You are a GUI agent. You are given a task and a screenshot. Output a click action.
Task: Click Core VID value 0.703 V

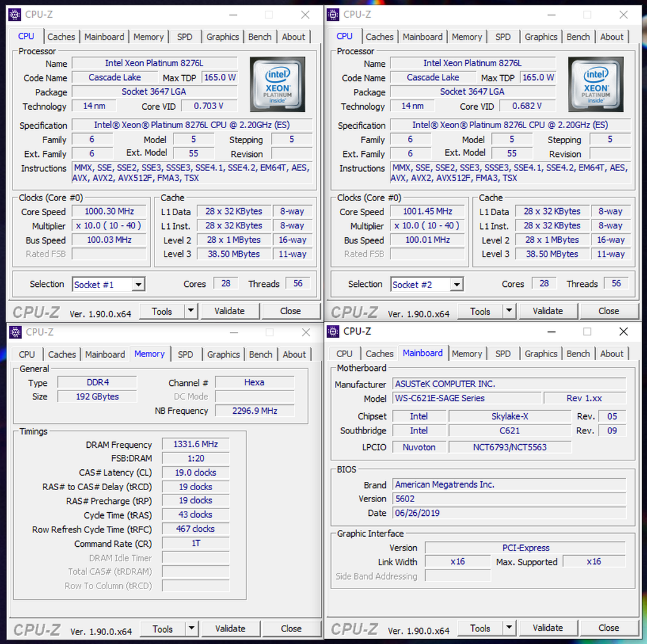[209, 106]
